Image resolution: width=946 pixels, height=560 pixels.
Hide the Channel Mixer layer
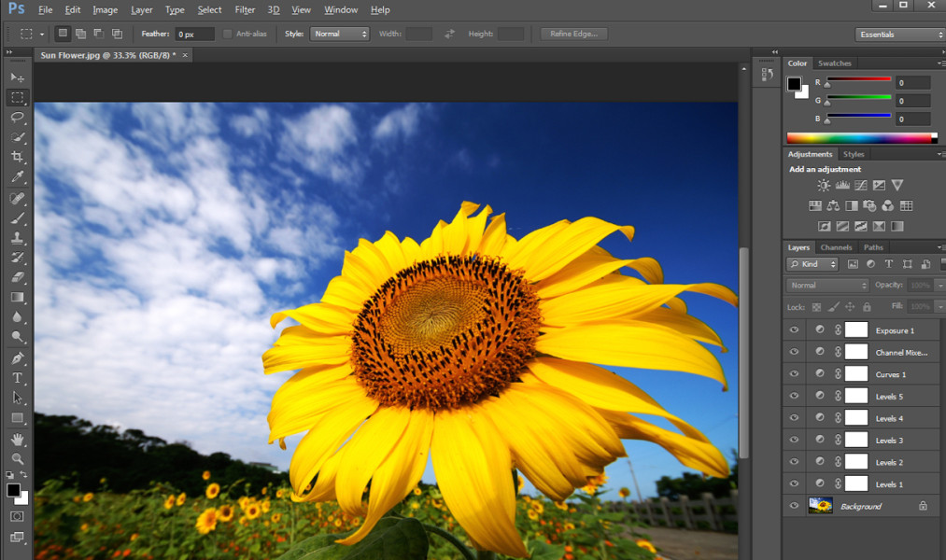tap(794, 352)
